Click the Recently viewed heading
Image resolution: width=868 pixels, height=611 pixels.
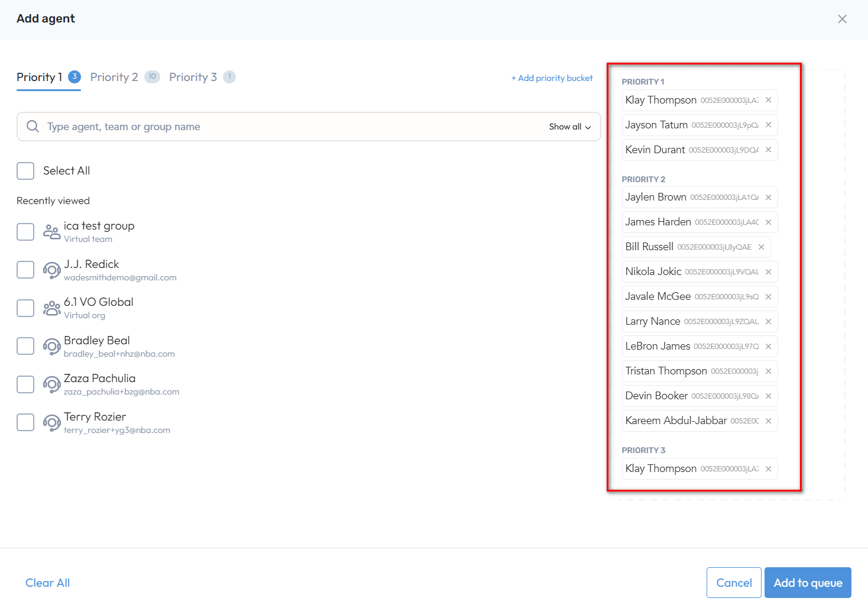[x=53, y=201]
